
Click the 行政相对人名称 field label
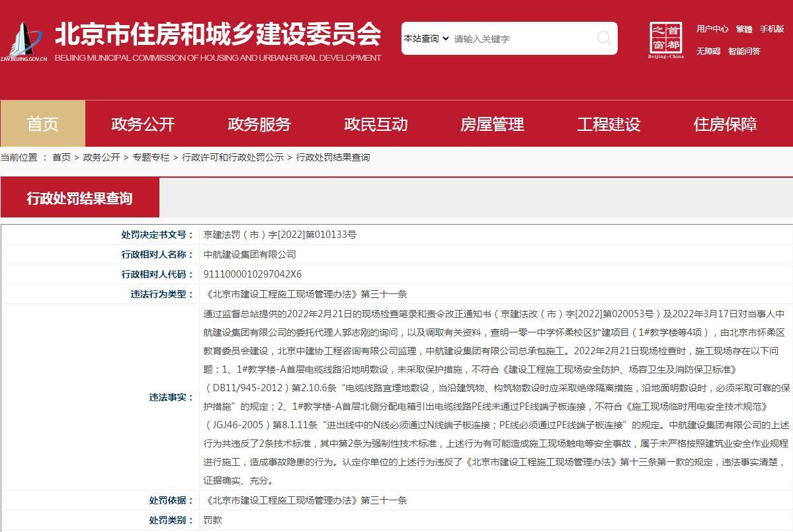157,254
